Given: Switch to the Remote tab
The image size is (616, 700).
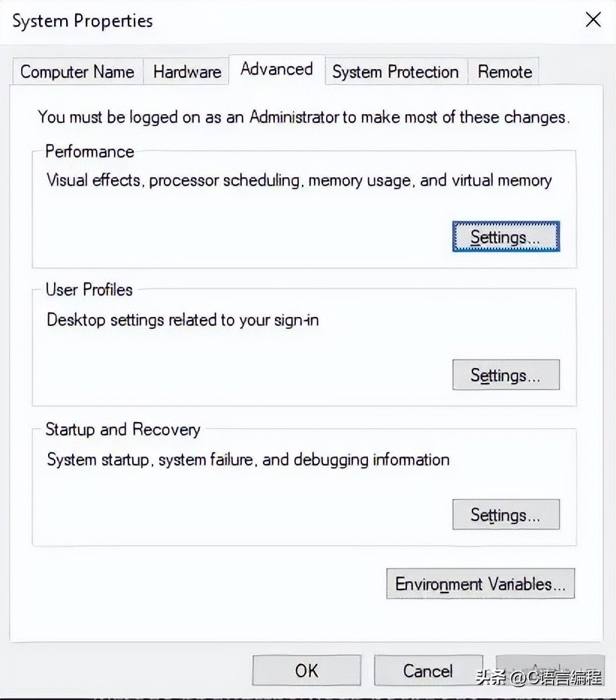Looking at the screenshot, I should (504, 71).
